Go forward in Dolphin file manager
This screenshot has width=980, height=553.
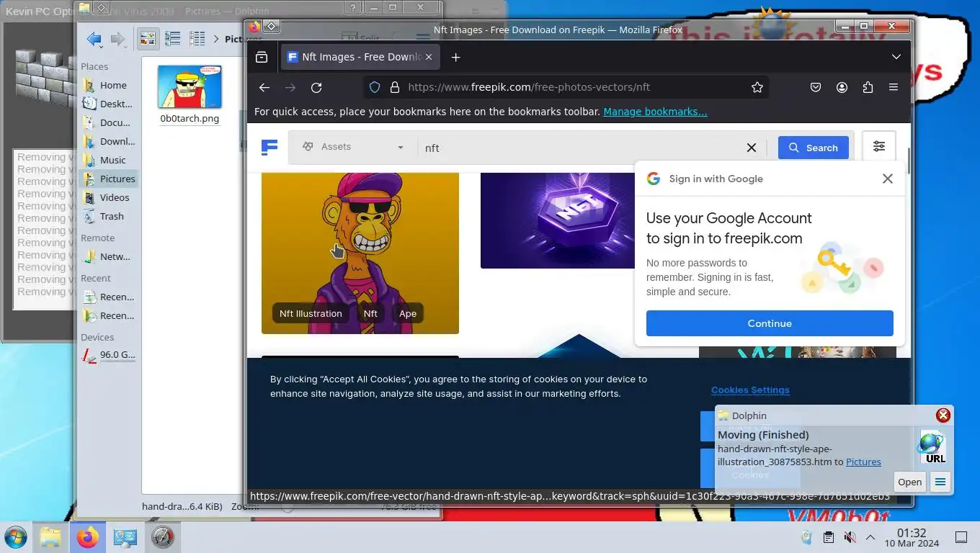click(118, 39)
